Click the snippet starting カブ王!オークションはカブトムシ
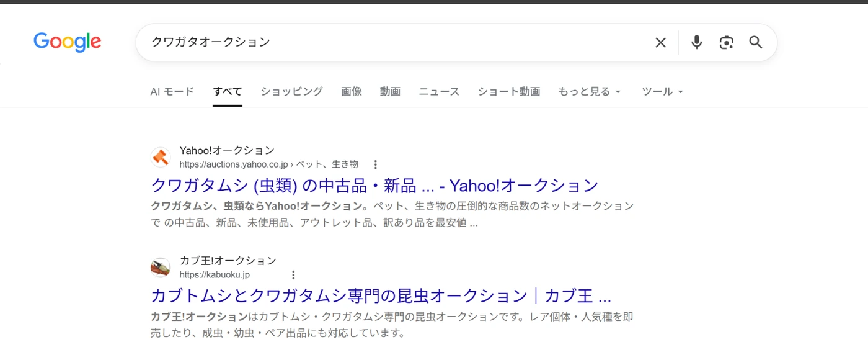 tap(392, 325)
